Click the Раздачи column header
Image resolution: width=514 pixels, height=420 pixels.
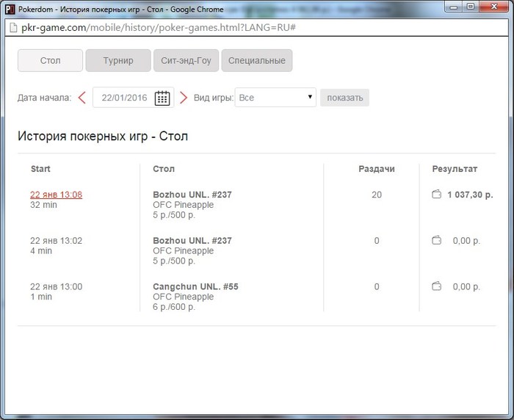coord(376,169)
